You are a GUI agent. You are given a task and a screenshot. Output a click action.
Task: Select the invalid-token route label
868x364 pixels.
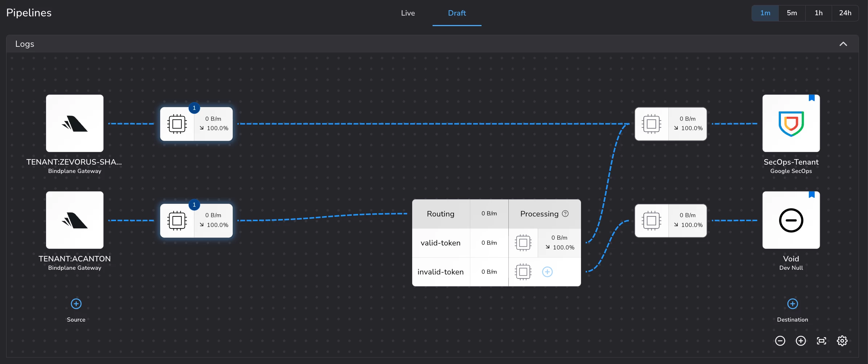coord(441,272)
